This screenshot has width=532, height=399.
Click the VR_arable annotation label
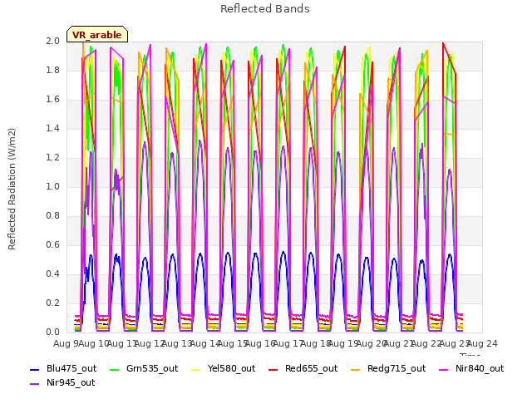pos(97,35)
